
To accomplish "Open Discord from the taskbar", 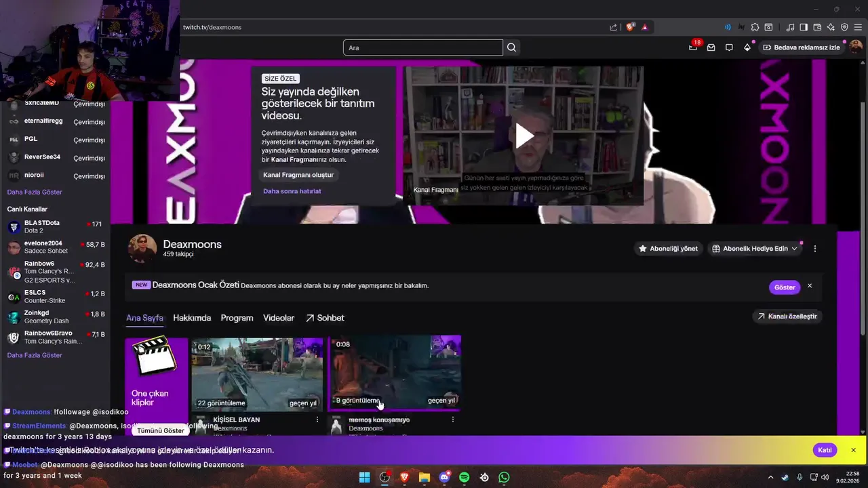I will pyautogui.click(x=444, y=477).
